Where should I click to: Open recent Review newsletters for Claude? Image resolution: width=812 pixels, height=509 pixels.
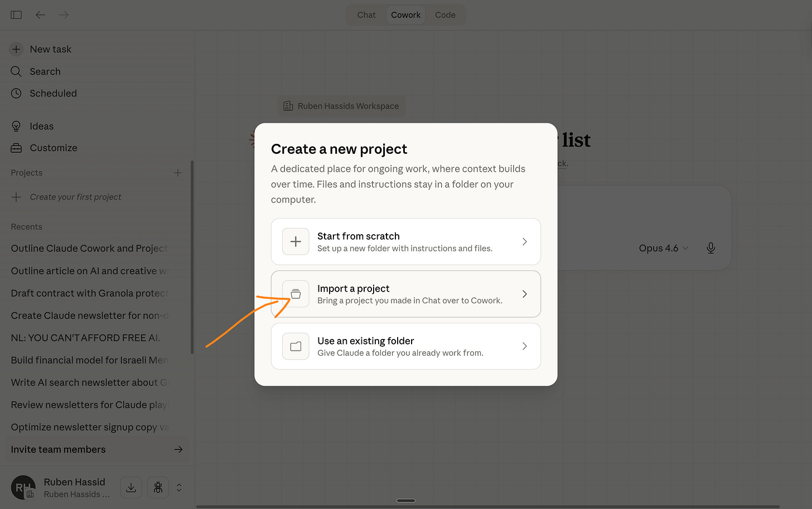89,404
